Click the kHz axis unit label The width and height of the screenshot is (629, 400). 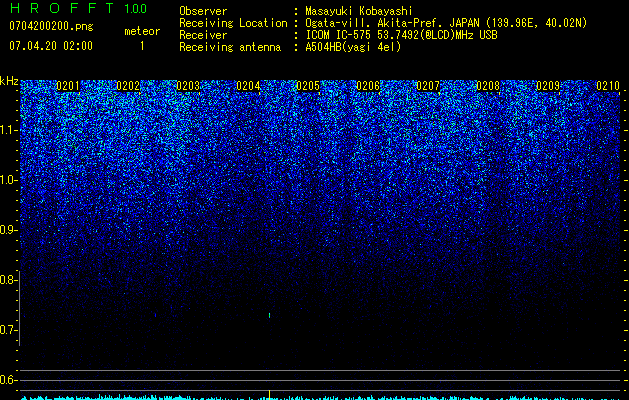[x=9, y=81]
